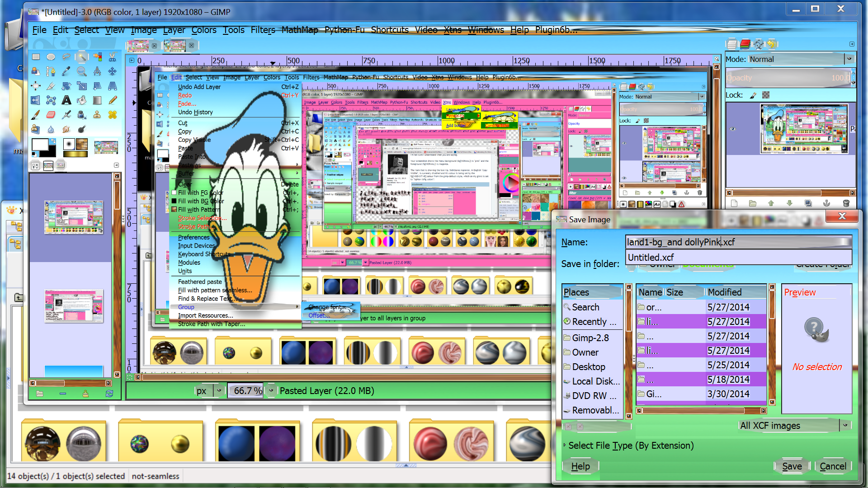Open the File menu

coord(39,30)
